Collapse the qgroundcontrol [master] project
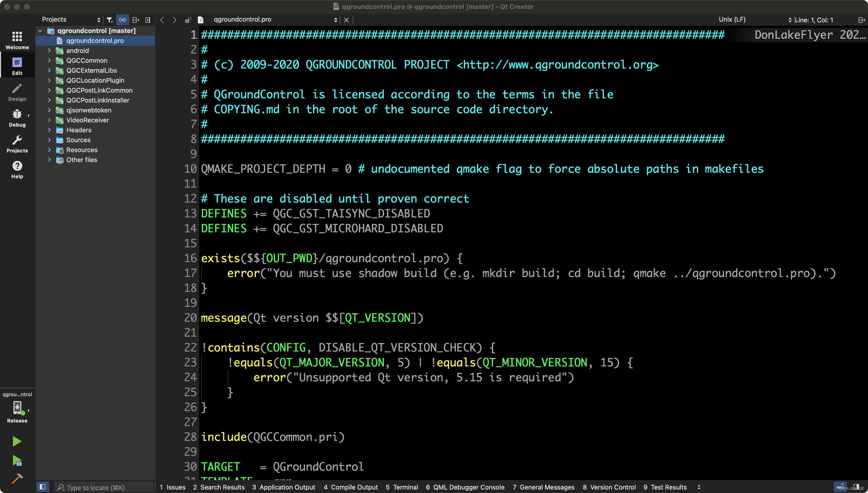Screen dimensions: 868x493 coord(40,31)
